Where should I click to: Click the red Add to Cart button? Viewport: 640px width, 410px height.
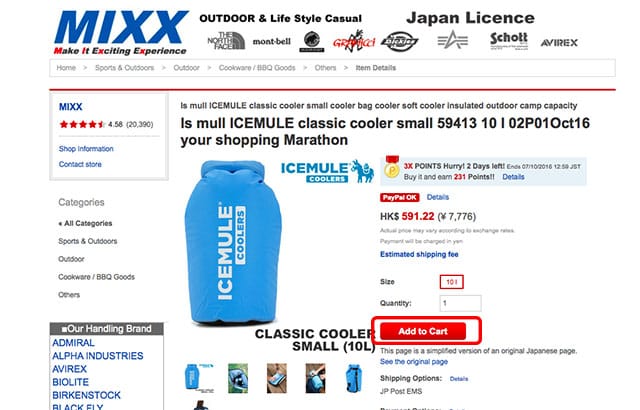tap(423, 331)
